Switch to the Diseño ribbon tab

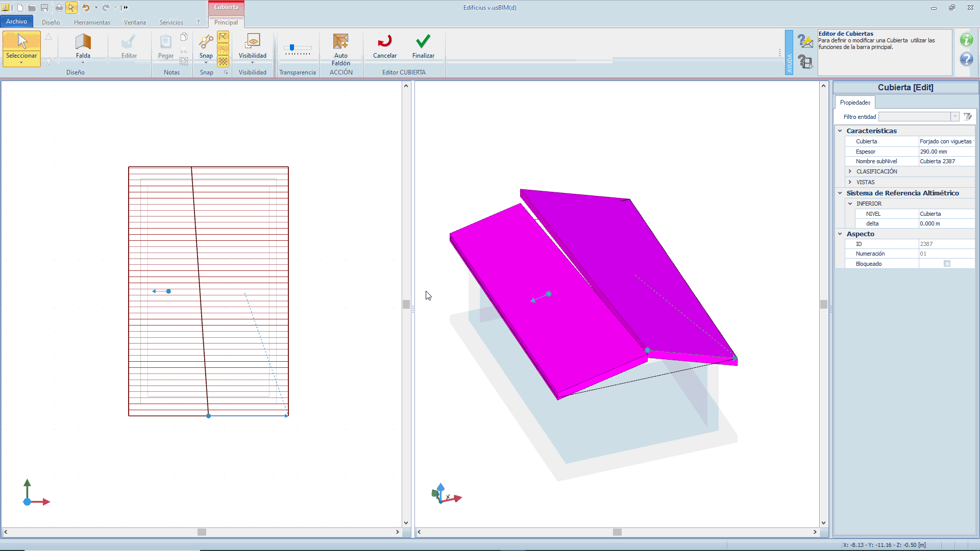(51, 22)
